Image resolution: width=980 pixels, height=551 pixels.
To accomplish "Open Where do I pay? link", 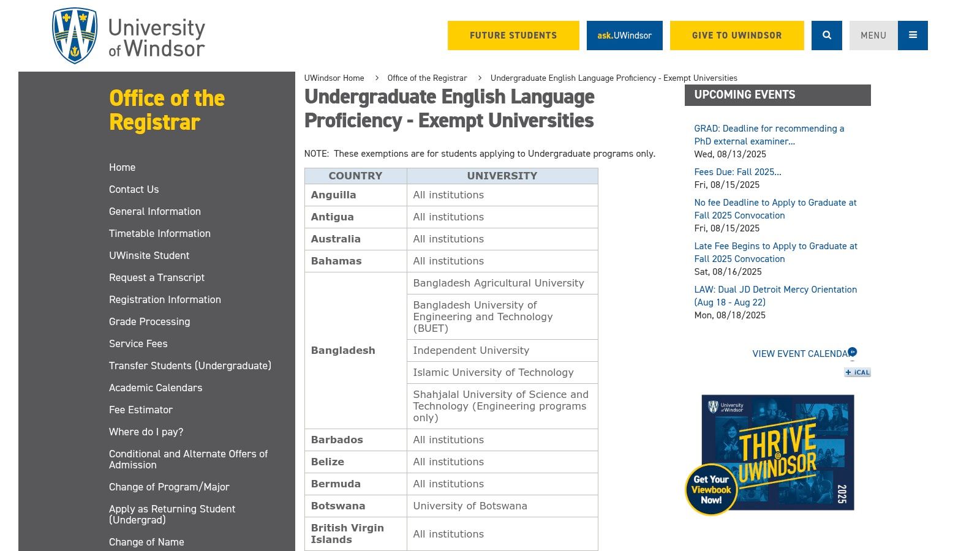I will pyautogui.click(x=146, y=432).
